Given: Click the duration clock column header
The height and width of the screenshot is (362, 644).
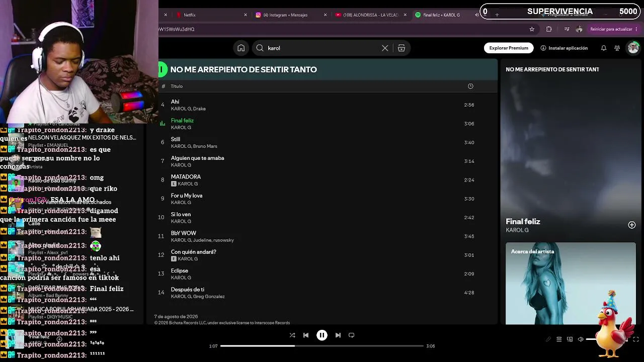Looking at the screenshot, I should point(470,86).
